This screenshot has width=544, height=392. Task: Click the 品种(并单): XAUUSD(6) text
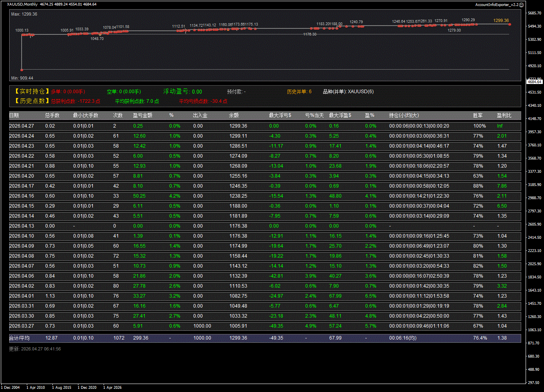pyautogui.click(x=348, y=92)
